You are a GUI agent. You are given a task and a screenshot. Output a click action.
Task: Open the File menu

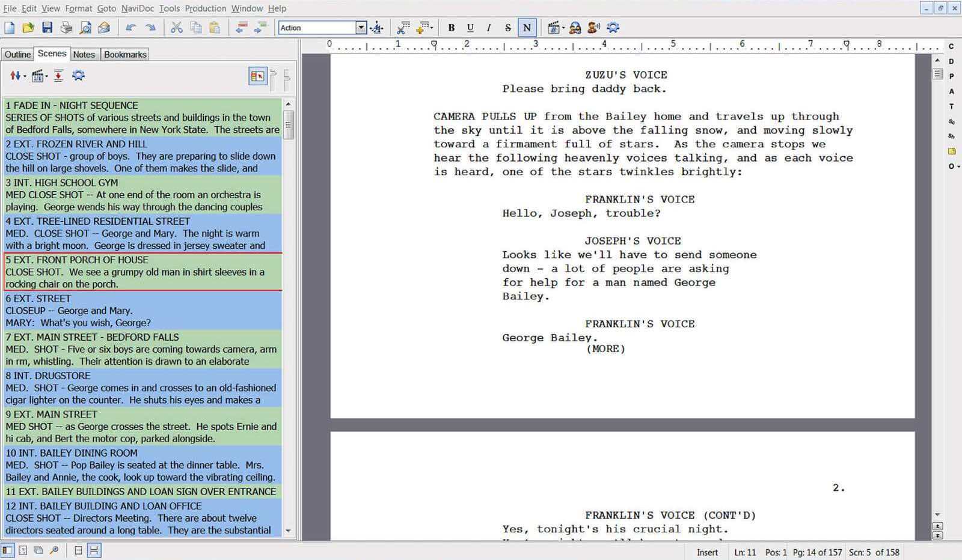click(10, 8)
